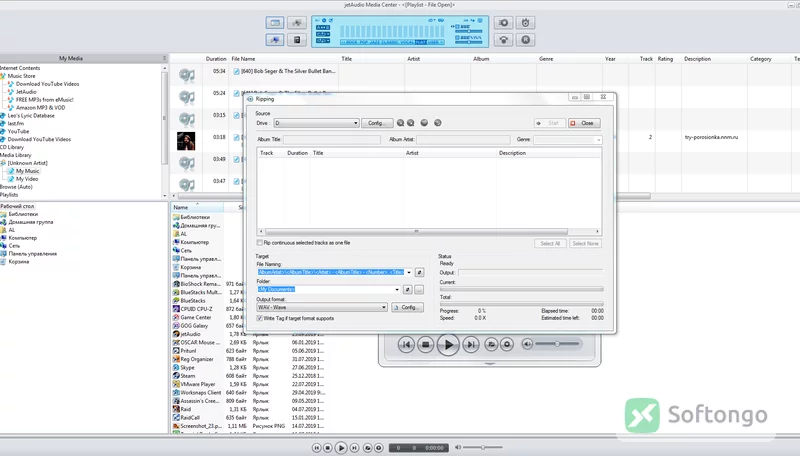Image resolution: width=800 pixels, height=456 pixels.
Task: Click Select None in the Ripping dialog
Action: click(x=585, y=243)
